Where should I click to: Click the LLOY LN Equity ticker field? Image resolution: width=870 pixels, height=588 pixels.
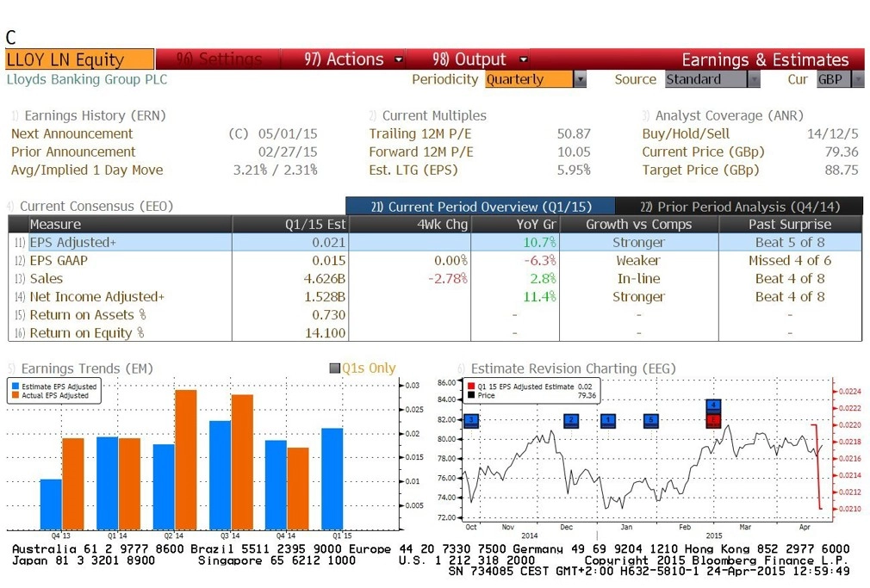(x=79, y=59)
